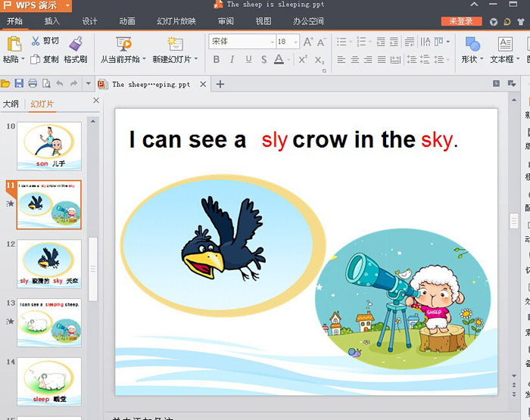530x420 pixels.
Task: Expand the Text Box (文本框) dropdown arrow
Action: [x=518, y=59]
